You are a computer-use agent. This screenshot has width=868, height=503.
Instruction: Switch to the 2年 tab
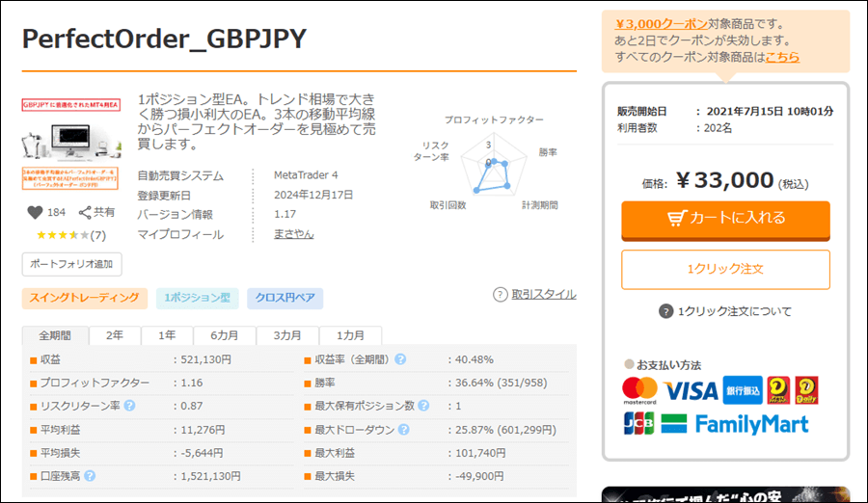coord(115,335)
